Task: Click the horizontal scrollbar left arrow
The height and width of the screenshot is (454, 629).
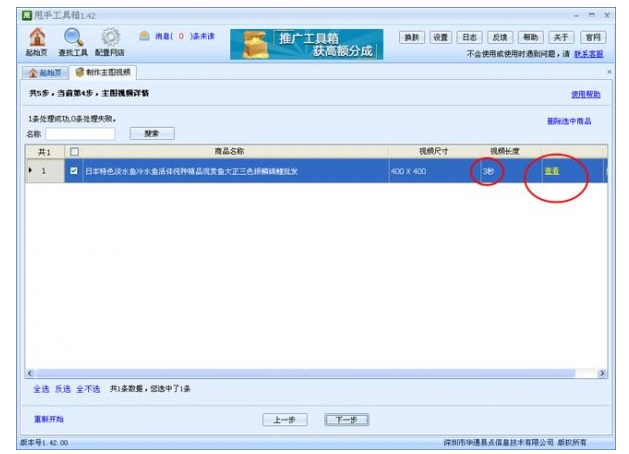Action: 30,373
